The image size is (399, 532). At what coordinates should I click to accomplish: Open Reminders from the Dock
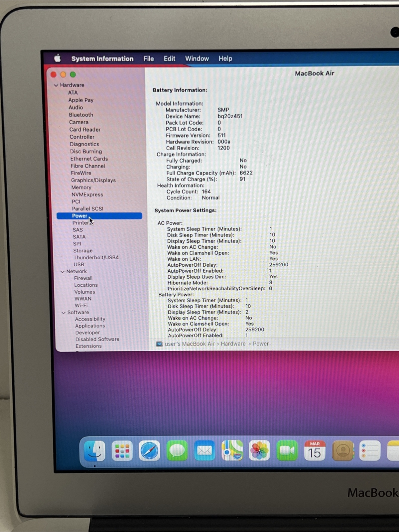pyautogui.click(x=370, y=451)
